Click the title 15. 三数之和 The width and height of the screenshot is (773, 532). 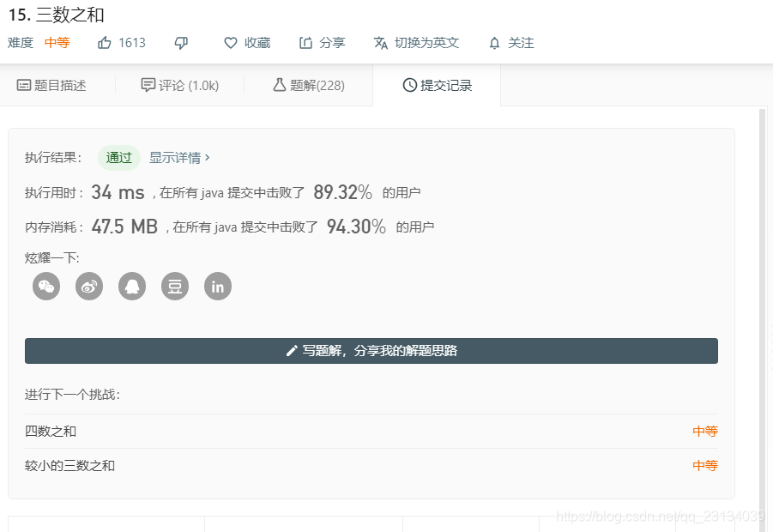coord(57,15)
